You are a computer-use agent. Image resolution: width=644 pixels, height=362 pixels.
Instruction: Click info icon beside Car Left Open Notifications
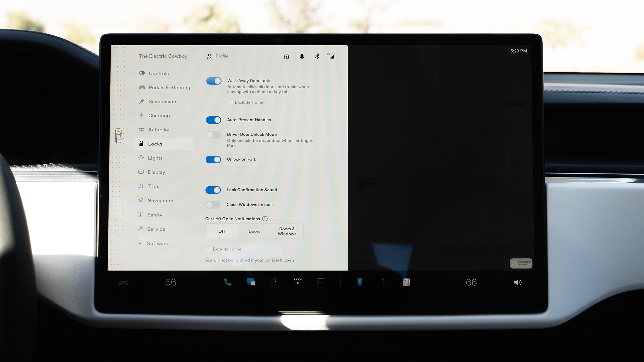tap(265, 219)
